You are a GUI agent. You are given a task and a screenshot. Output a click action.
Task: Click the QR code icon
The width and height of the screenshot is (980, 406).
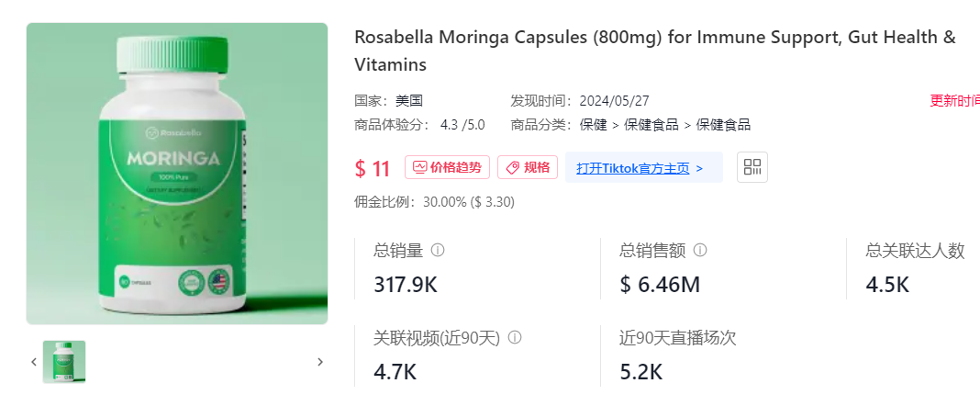click(752, 167)
